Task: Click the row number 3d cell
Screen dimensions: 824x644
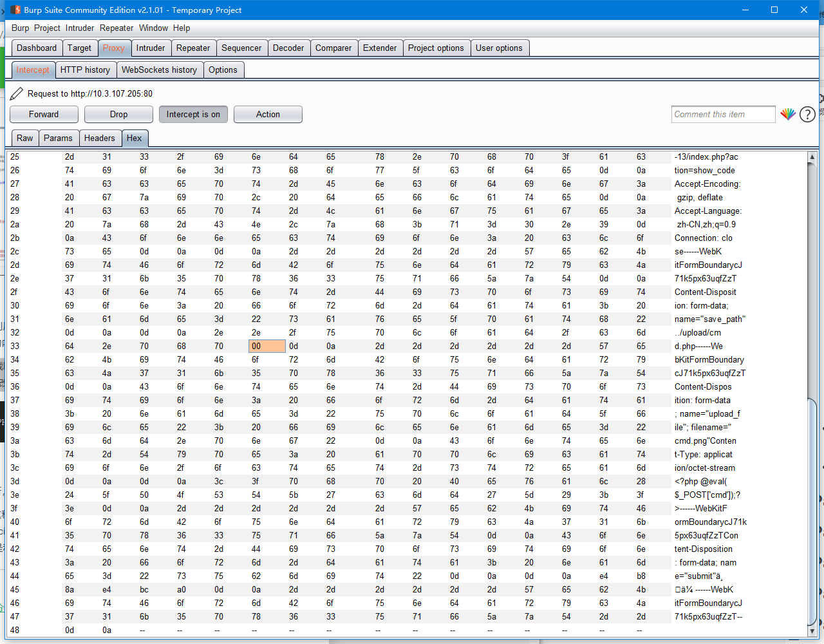Action: point(15,481)
